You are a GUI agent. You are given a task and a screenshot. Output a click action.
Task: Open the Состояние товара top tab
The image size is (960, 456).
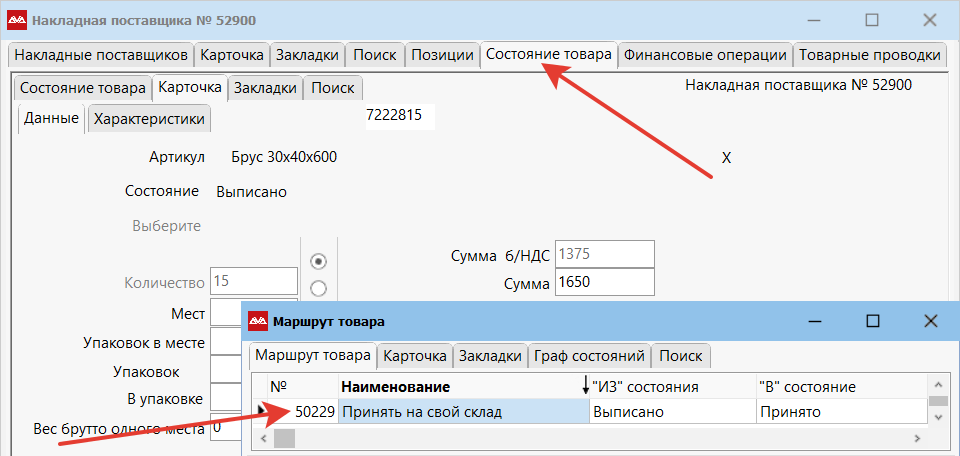pos(548,55)
